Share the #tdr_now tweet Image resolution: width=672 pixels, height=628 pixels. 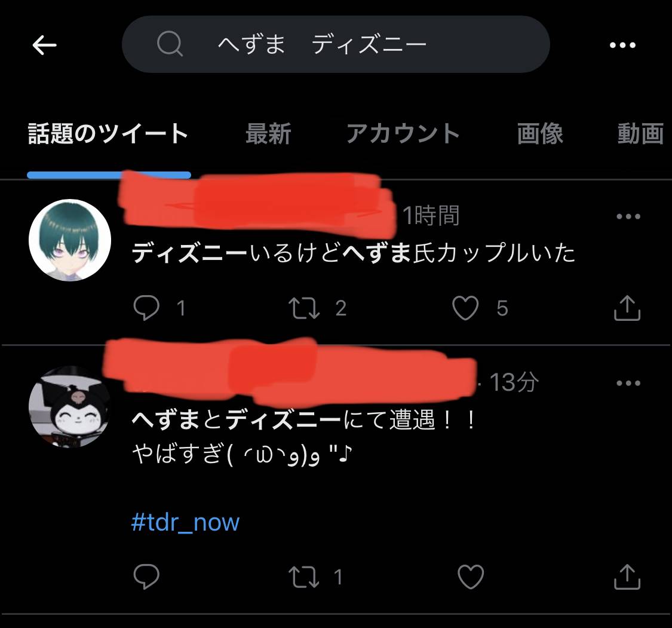point(627,577)
